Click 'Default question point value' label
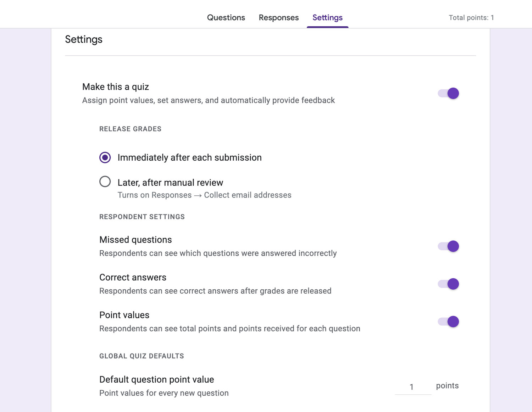The width and height of the screenshot is (532, 412). coord(156,379)
